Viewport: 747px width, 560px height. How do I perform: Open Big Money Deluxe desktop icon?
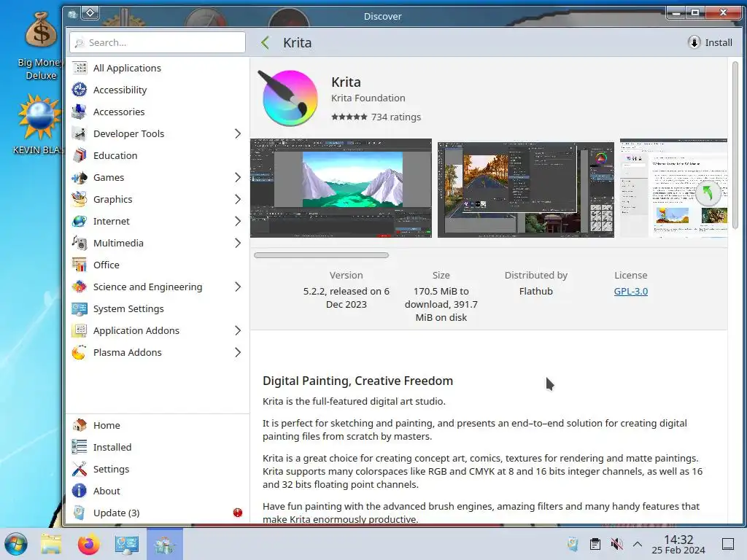click(x=41, y=45)
